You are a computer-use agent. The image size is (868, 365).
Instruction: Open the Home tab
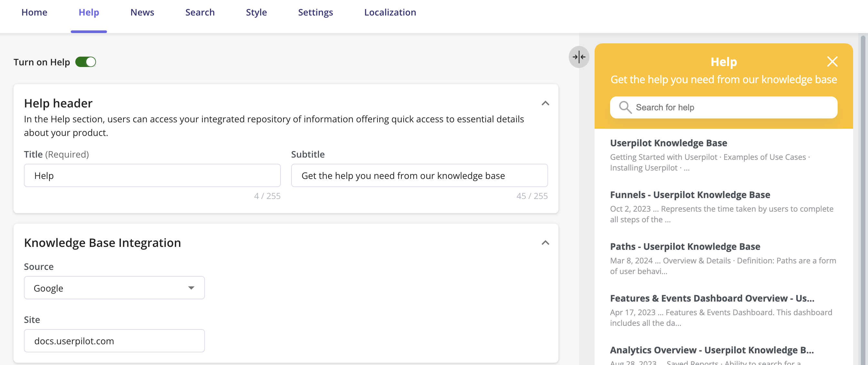pyautogui.click(x=34, y=12)
